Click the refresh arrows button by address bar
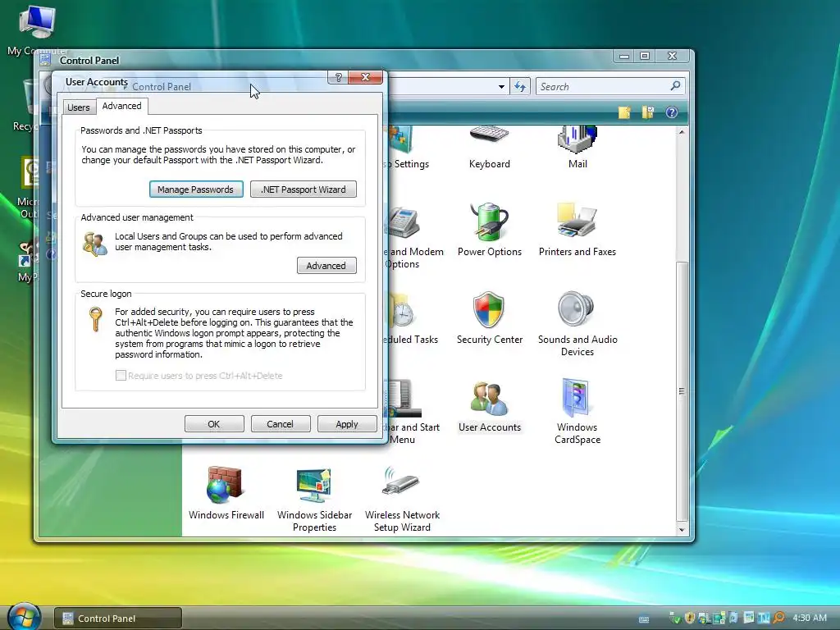The width and height of the screenshot is (840, 630). 519,86
